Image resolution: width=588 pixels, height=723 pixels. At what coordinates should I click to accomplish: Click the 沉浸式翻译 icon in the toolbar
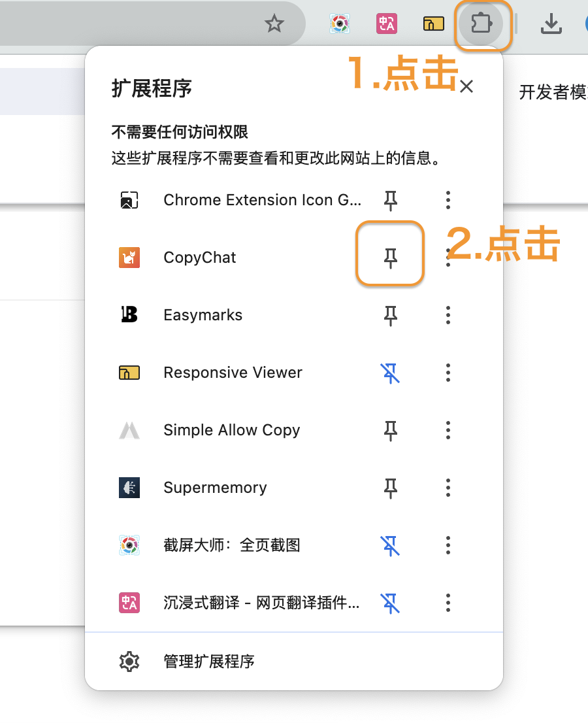386,24
